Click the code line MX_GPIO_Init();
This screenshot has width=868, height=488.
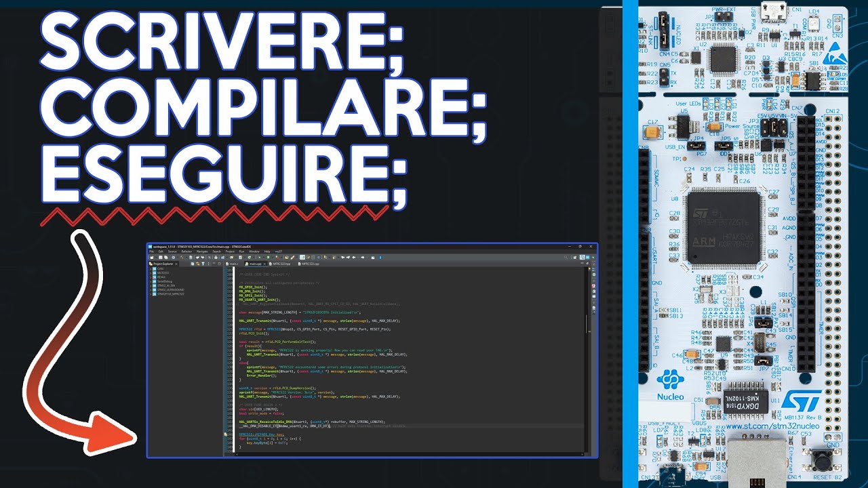[254, 287]
